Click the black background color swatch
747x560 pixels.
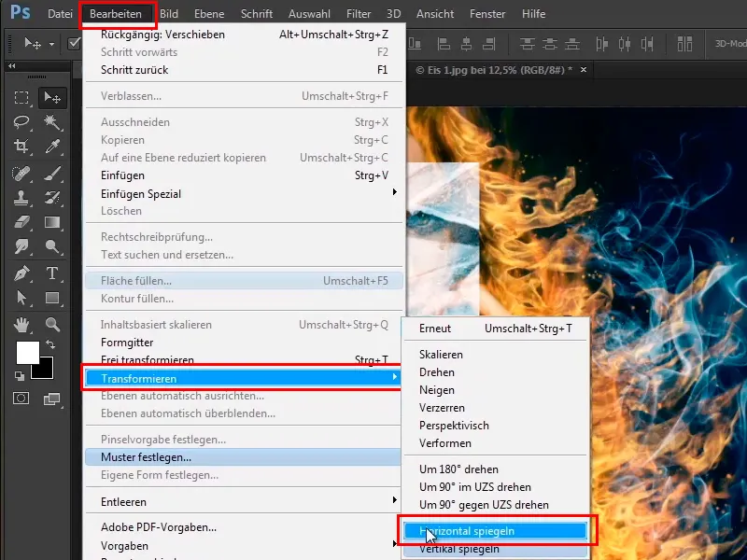click(x=46, y=371)
